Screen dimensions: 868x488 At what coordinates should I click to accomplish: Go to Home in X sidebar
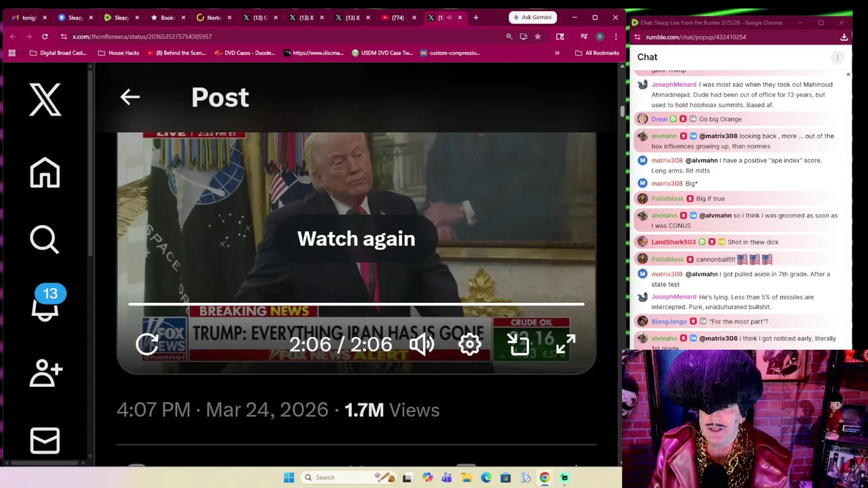click(x=45, y=172)
